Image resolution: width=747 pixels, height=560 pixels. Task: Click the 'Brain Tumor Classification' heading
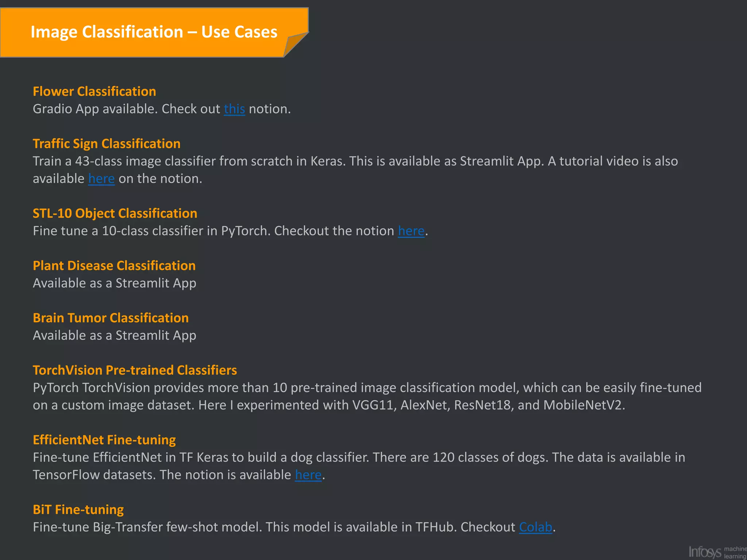click(111, 318)
